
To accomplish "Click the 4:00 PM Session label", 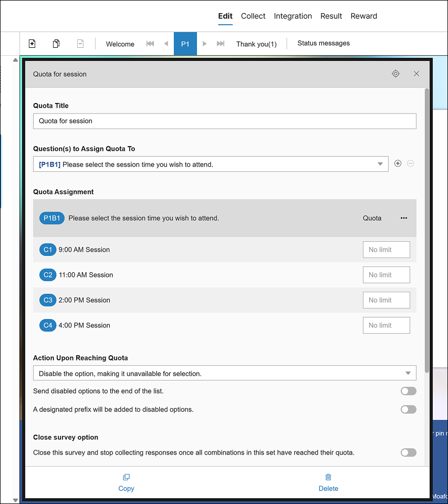I will [x=84, y=325].
